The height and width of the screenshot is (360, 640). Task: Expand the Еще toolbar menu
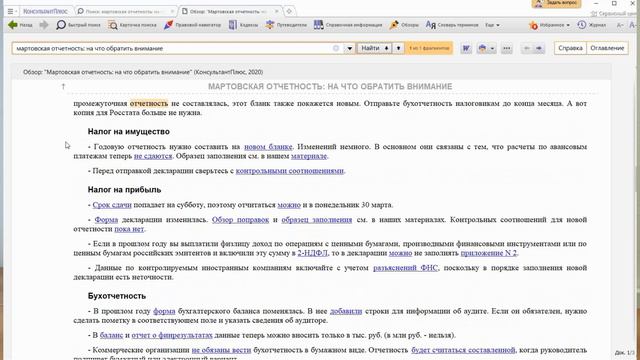pyautogui.click(x=492, y=25)
